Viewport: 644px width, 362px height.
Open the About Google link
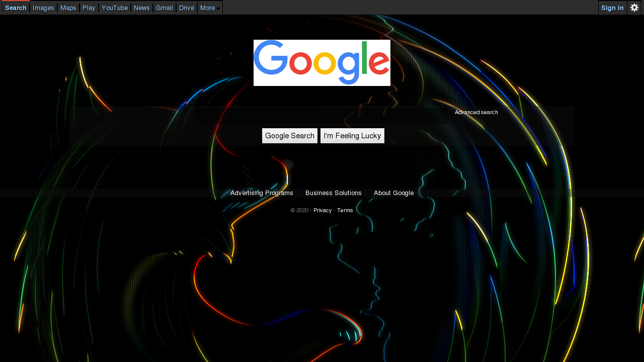pos(394,193)
